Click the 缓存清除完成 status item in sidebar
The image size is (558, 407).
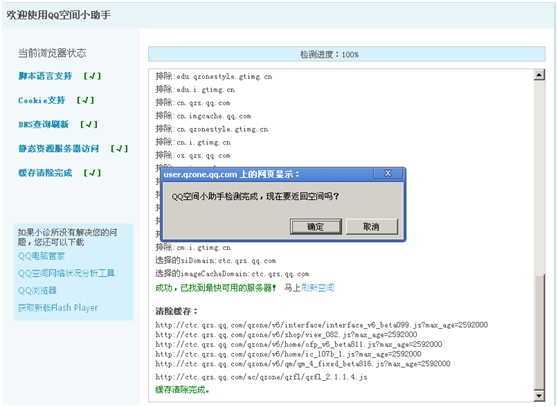pos(45,173)
